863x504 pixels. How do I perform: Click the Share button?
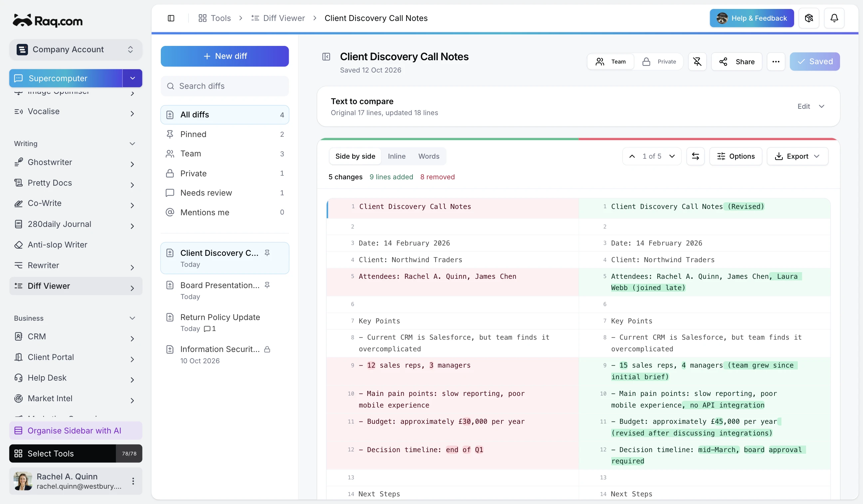(736, 62)
